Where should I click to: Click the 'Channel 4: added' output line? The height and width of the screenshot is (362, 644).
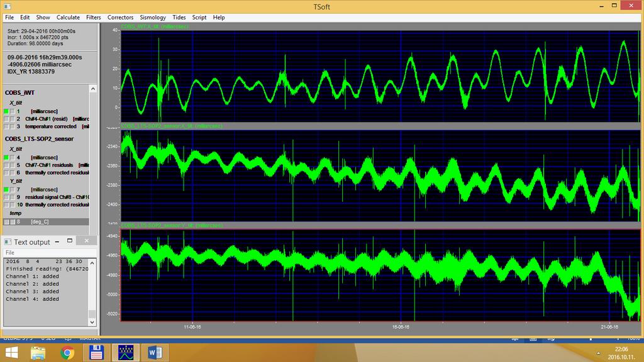point(33,299)
